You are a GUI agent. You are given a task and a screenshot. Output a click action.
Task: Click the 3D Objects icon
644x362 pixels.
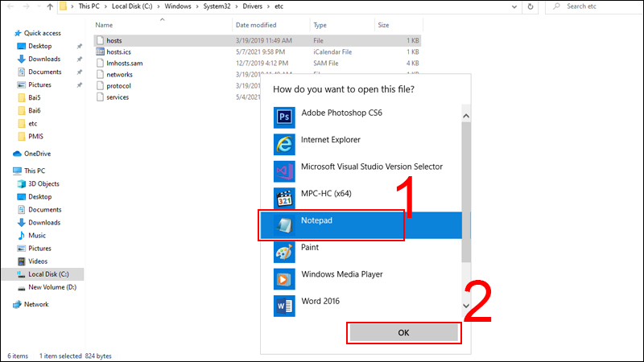click(22, 184)
